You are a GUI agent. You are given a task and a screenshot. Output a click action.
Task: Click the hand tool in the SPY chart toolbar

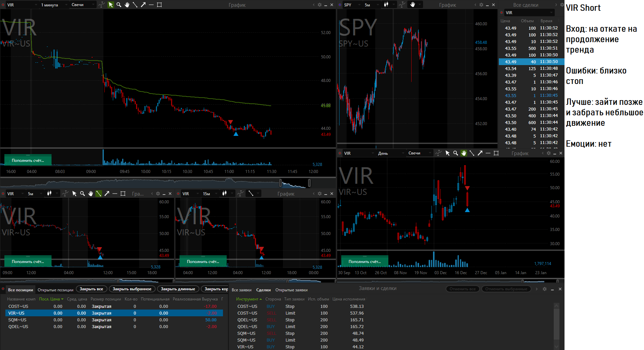click(413, 5)
